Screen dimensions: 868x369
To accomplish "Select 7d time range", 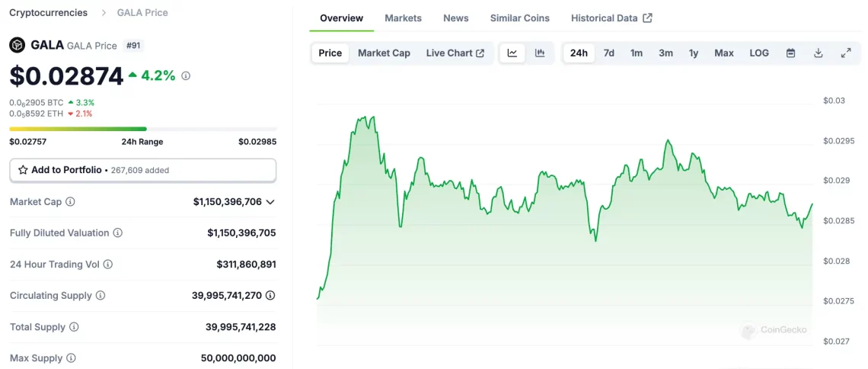I will (x=609, y=53).
